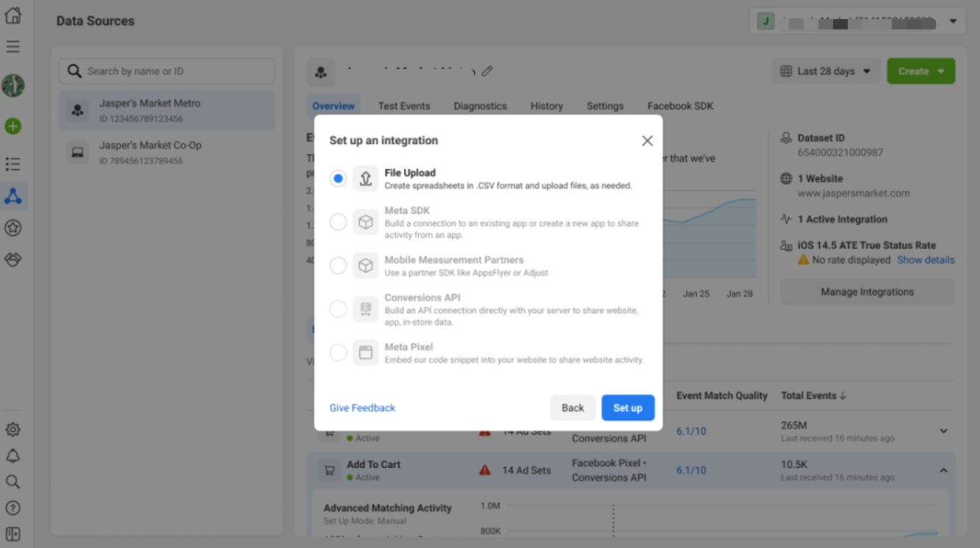The width and height of the screenshot is (980, 548).
Task: Click the green plus create icon
Action: (13, 126)
